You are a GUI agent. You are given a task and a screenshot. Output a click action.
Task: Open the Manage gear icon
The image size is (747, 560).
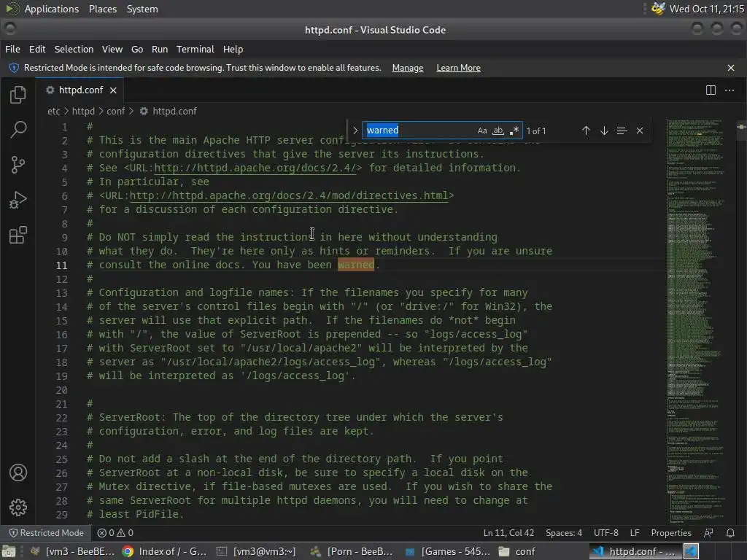click(x=18, y=507)
